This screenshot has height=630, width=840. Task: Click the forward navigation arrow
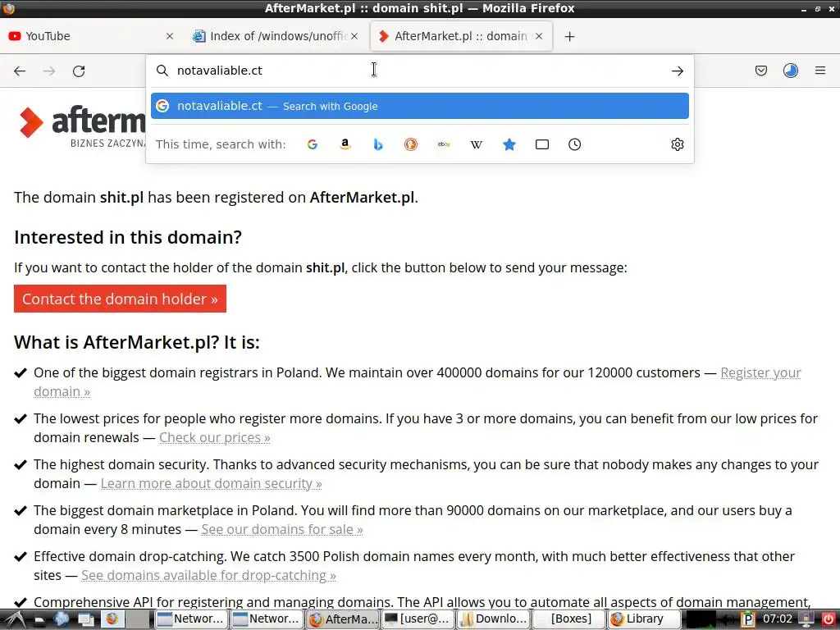49,71
